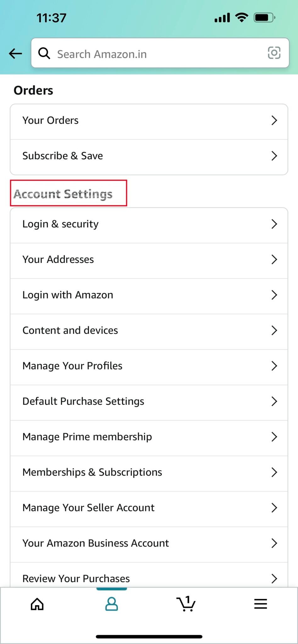Image resolution: width=298 pixels, height=644 pixels.
Task: Select Login with Amazon
Action: point(149,295)
